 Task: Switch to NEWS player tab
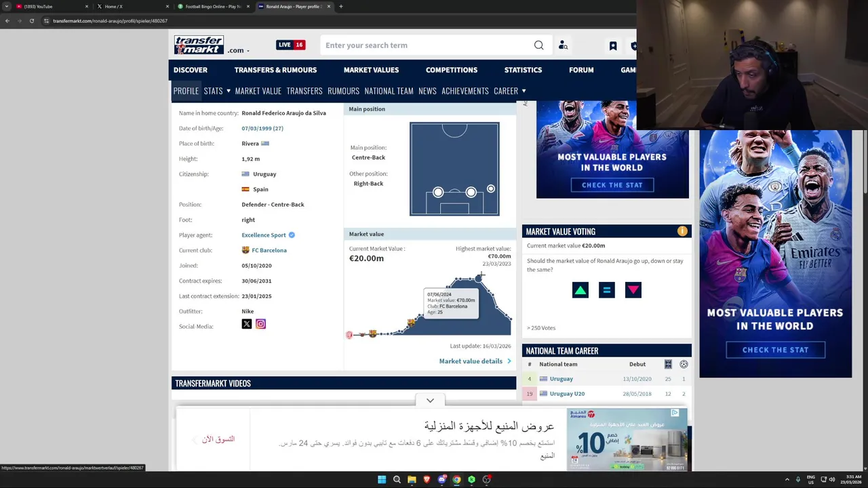(x=427, y=91)
